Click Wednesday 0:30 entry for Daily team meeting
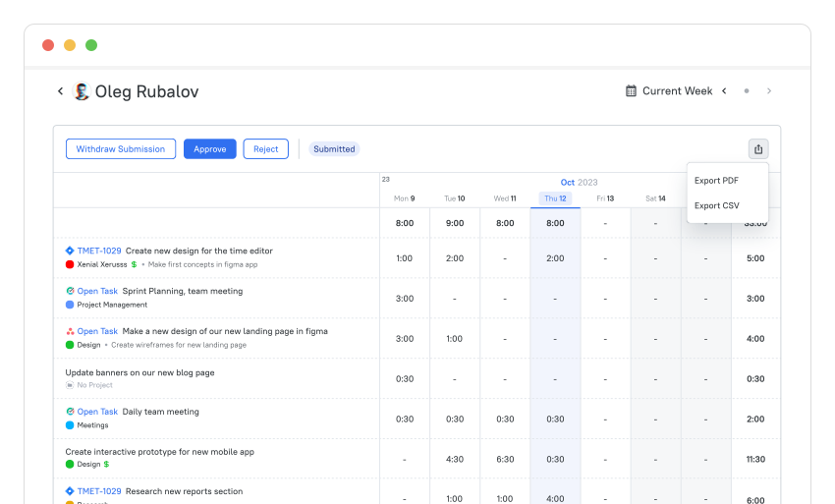835x504 pixels. (505, 420)
